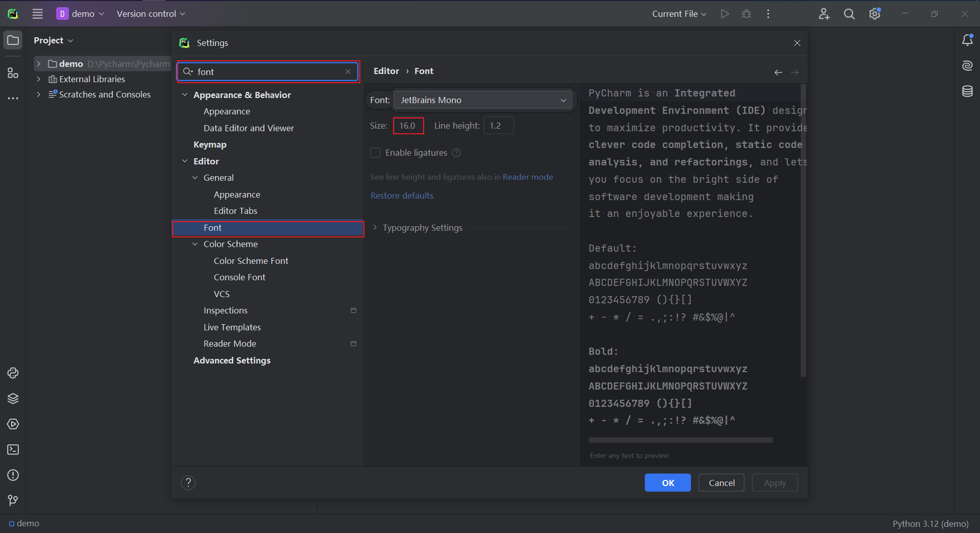Open the Terminal tool window icon

pyautogui.click(x=13, y=450)
